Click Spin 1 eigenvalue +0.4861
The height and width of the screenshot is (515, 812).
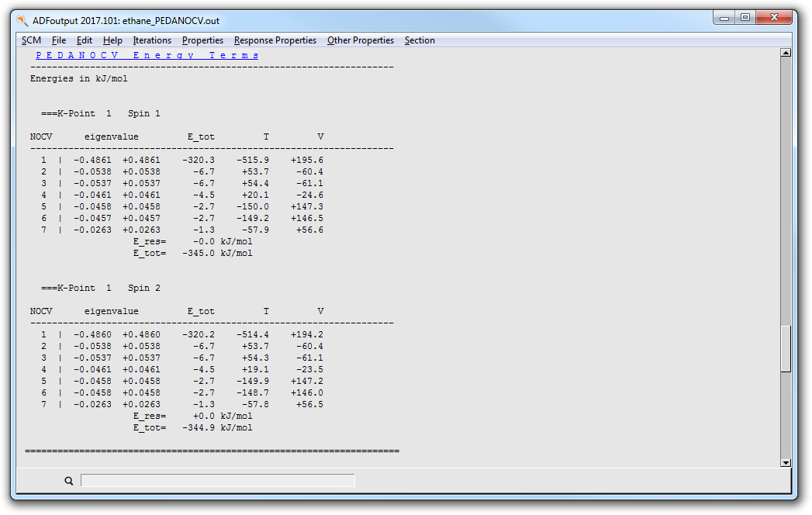click(141, 160)
